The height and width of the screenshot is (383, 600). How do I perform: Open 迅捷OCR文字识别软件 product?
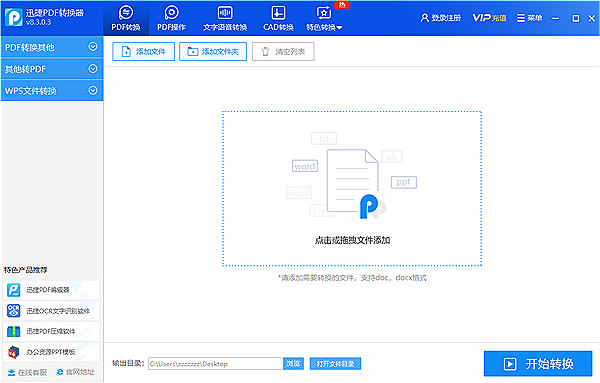pyautogui.click(x=51, y=311)
